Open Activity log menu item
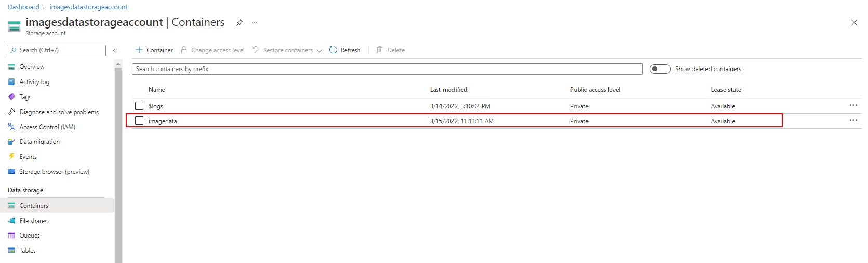Image resolution: width=868 pixels, height=263 pixels. pyautogui.click(x=34, y=82)
